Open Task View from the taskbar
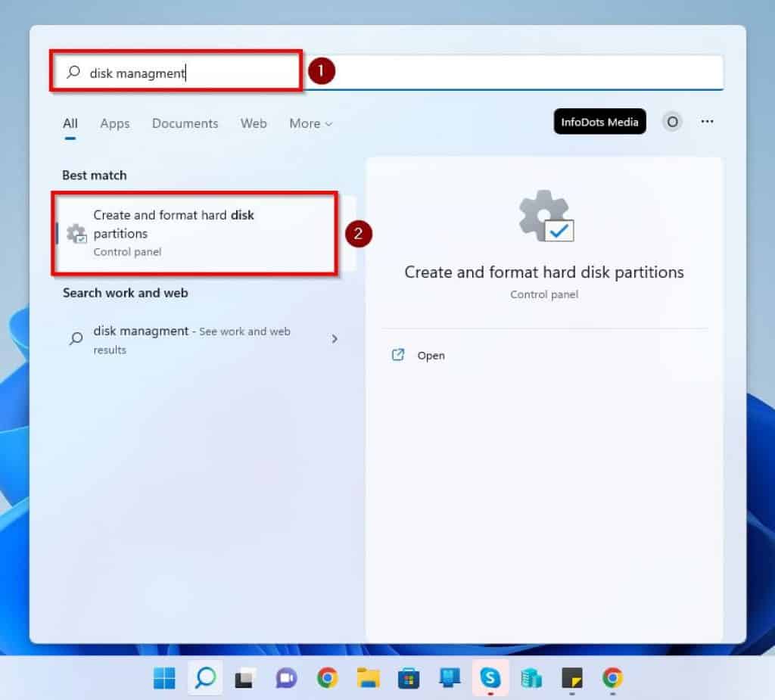The width and height of the screenshot is (775, 700). (x=245, y=678)
